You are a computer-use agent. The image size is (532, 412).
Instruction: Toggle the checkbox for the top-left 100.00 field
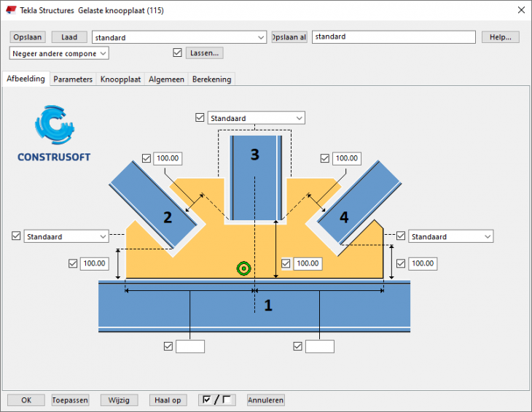pos(146,158)
